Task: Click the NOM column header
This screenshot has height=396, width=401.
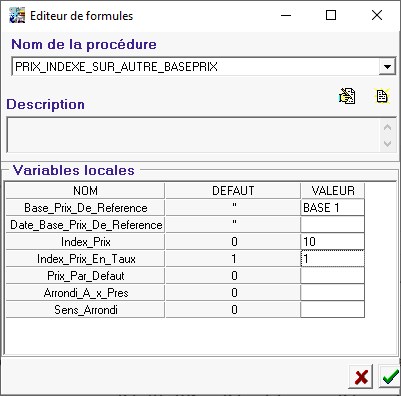Action: point(85,191)
